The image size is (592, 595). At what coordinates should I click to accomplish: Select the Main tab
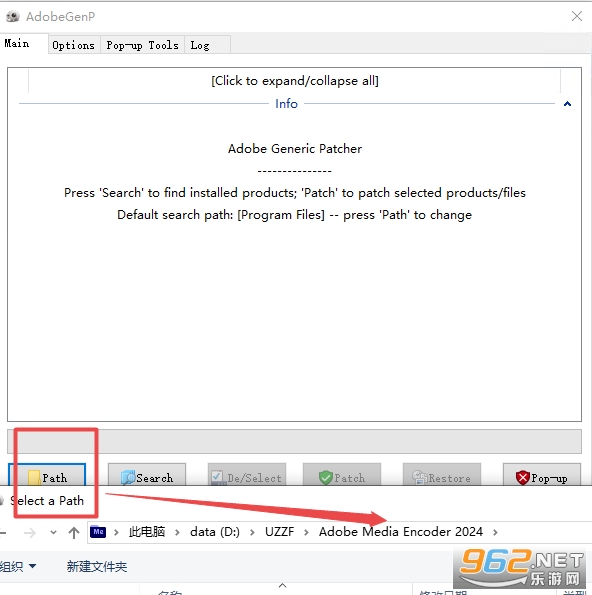24,44
